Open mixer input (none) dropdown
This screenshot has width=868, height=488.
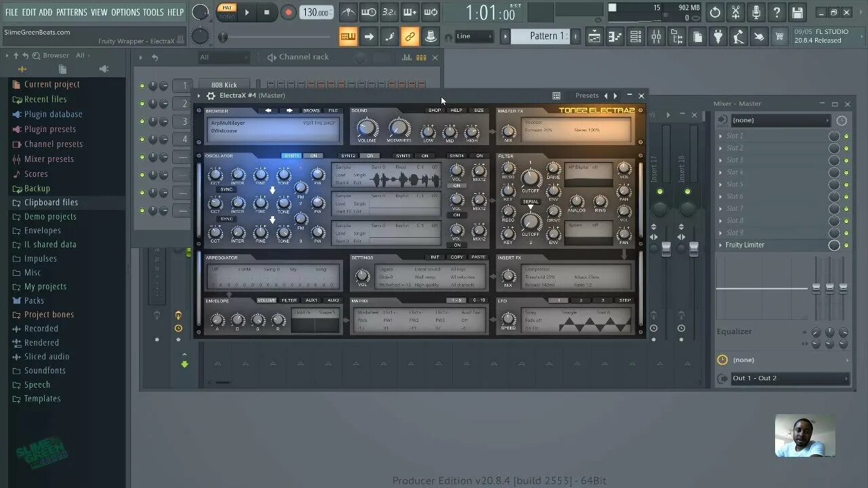point(780,120)
